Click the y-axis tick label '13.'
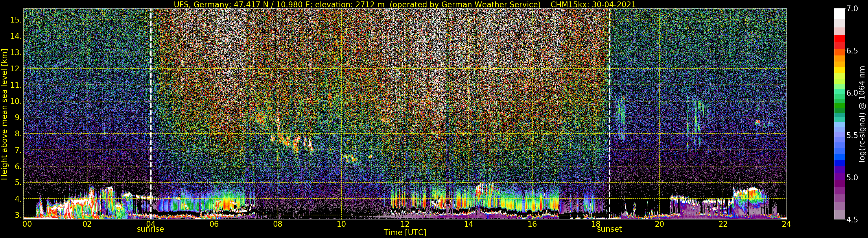The height and width of the screenshot is (238, 868). click(x=16, y=53)
